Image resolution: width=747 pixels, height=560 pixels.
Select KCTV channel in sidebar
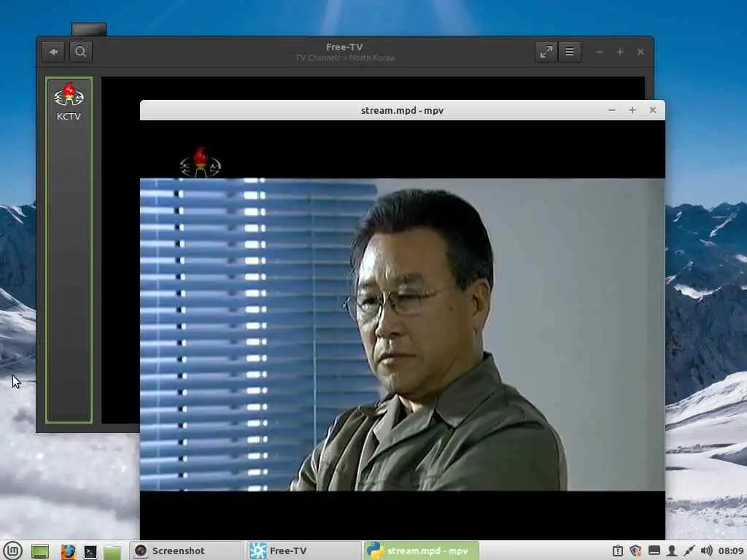tap(69, 102)
